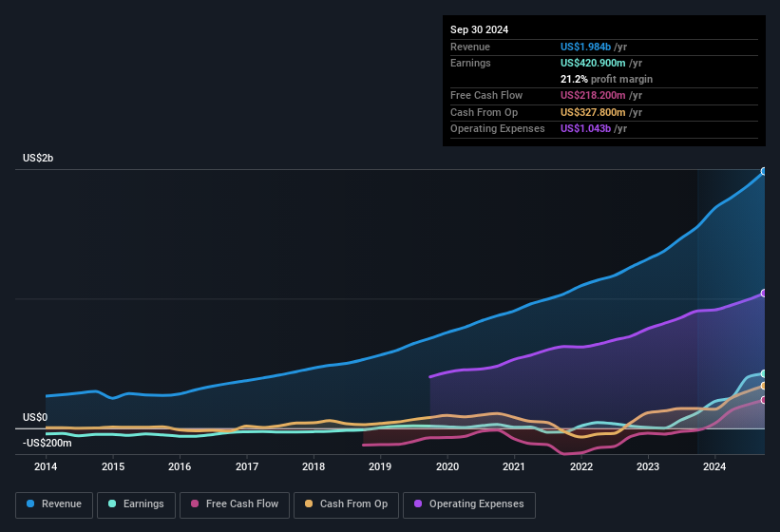Click the pink Free Cash Flow endpoint marker
The height and width of the screenshot is (532, 780).
[x=763, y=400]
